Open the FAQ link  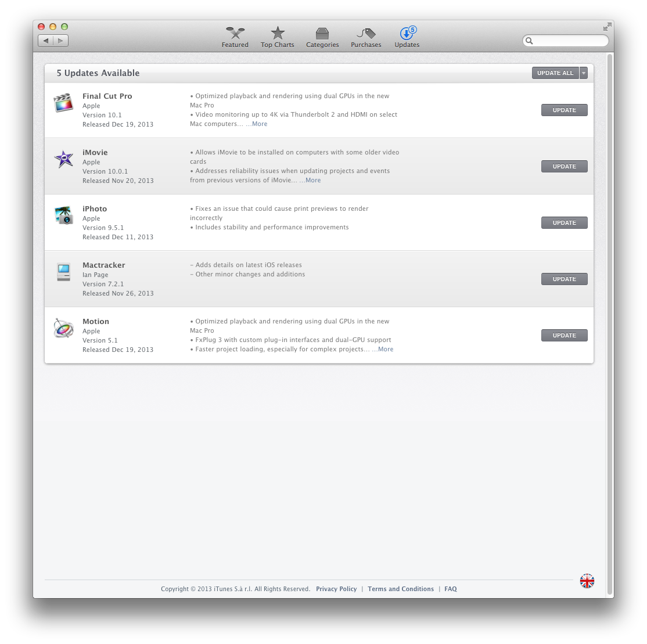pos(451,589)
